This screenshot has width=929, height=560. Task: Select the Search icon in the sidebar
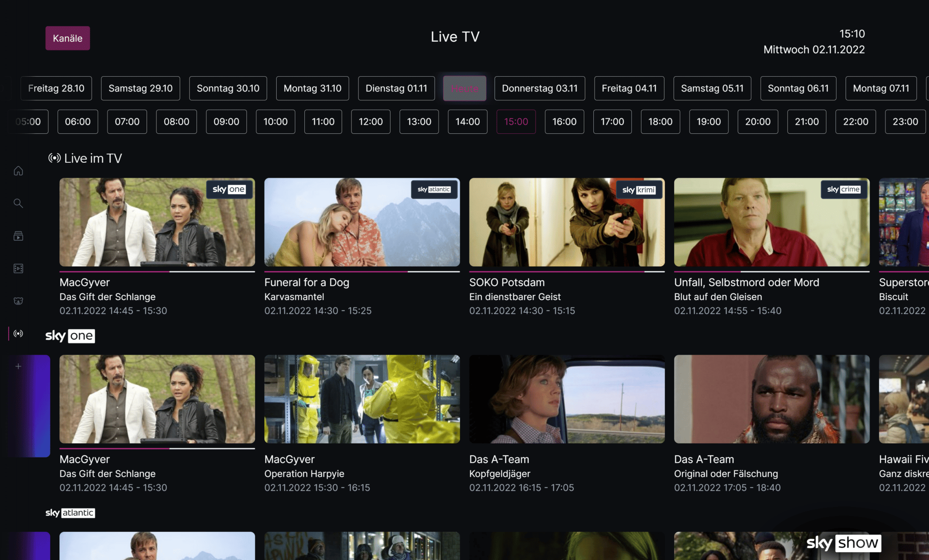[18, 203]
